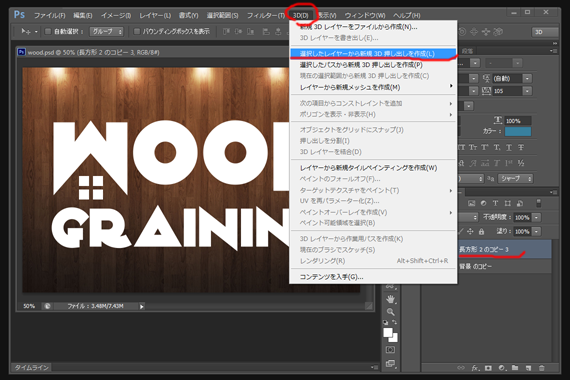The width and height of the screenshot is (570, 380).
Task: Select the Zoom magnifier tool
Action: point(390,312)
